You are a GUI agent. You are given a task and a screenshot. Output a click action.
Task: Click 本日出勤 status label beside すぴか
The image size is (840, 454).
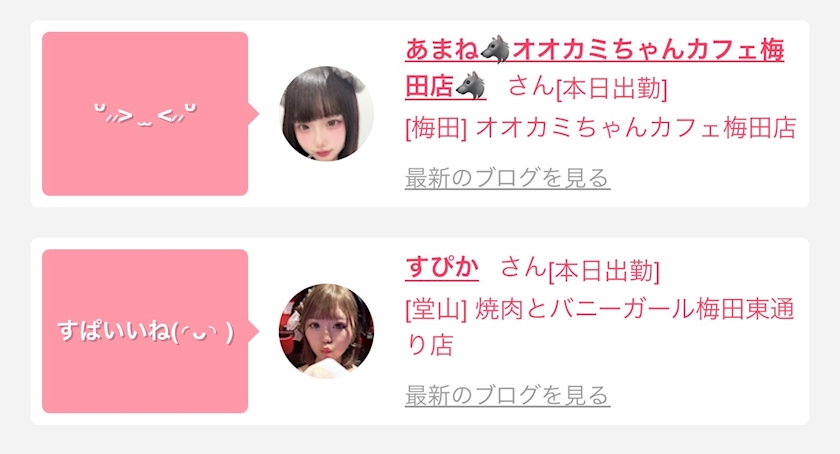click(604, 271)
